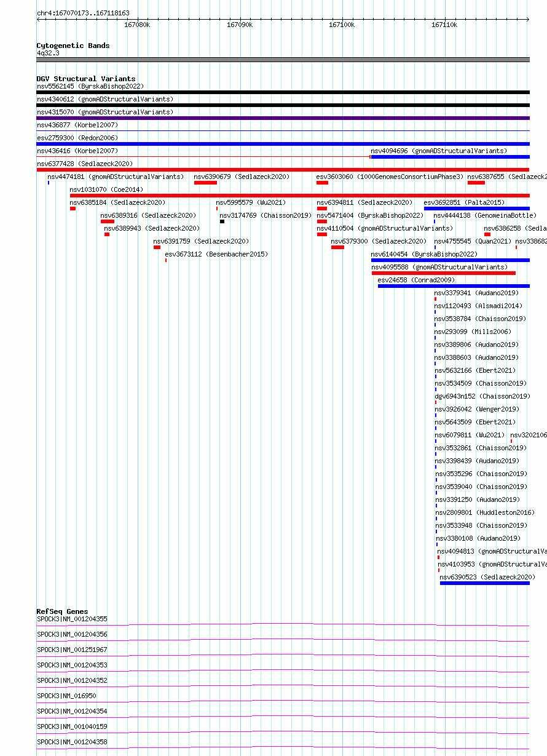Click the blue bar under nsv6390523

tap(485, 583)
